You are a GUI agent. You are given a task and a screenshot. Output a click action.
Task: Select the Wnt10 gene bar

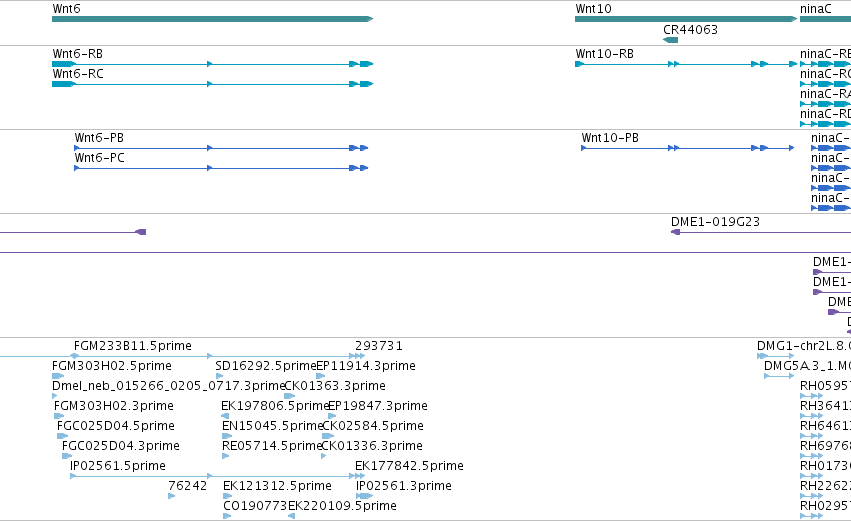tap(686, 19)
